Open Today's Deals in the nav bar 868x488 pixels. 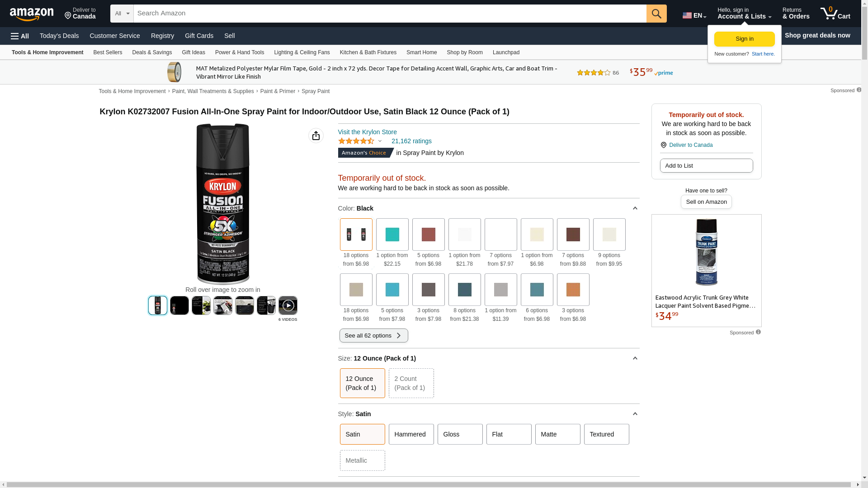point(59,36)
